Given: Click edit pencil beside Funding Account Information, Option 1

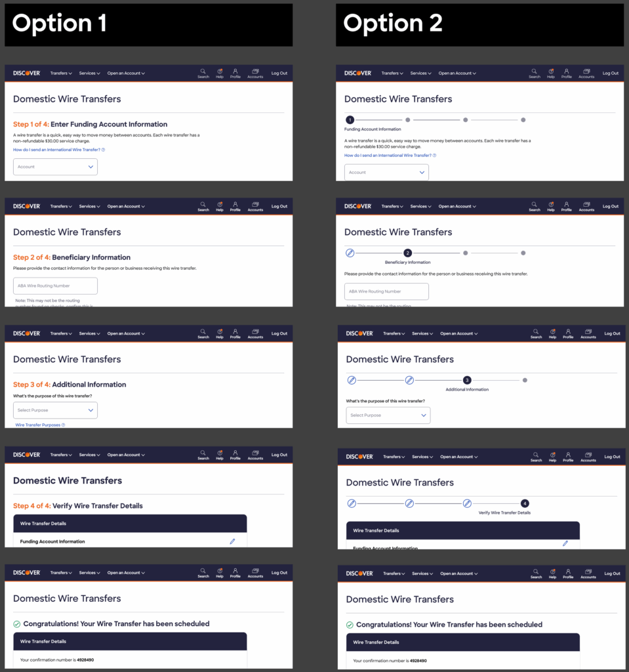Looking at the screenshot, I should [x=232, y=541].
